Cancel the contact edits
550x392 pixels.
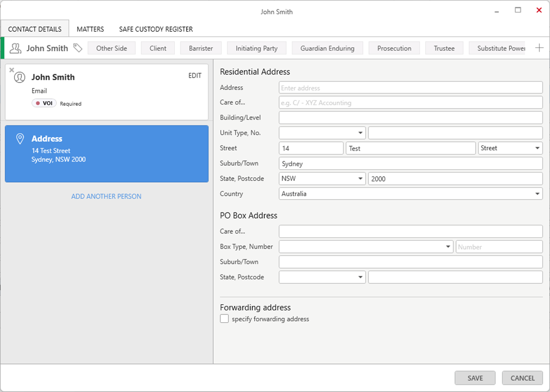tap(522, 378)
